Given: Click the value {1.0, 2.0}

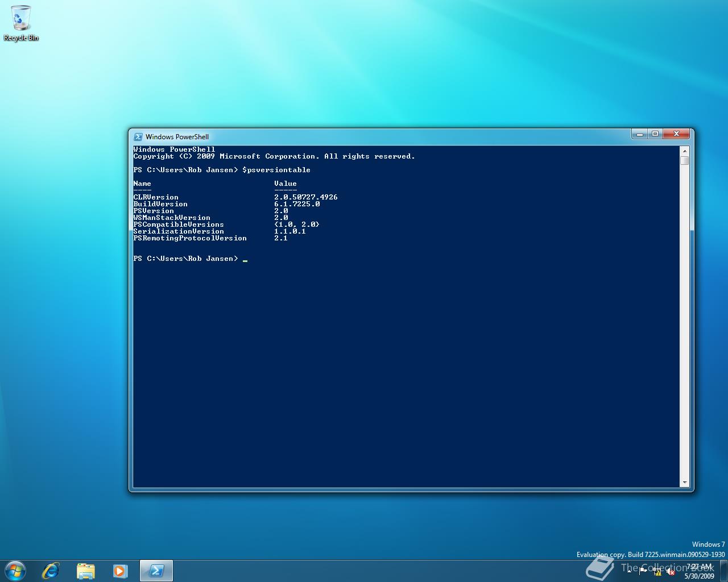Looking at the screenshot, I should pos(297,225).
